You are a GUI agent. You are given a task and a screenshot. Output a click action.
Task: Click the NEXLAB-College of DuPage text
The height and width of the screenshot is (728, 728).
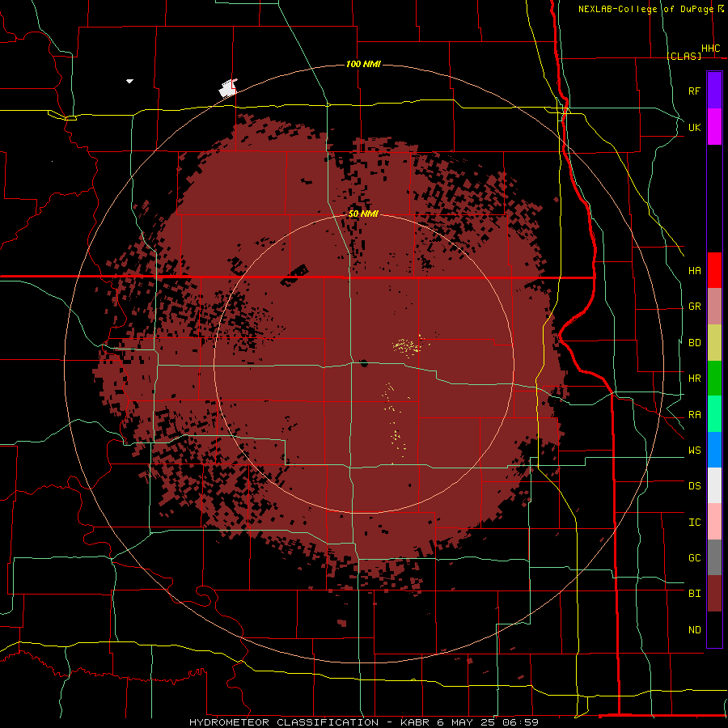(645, 9)
